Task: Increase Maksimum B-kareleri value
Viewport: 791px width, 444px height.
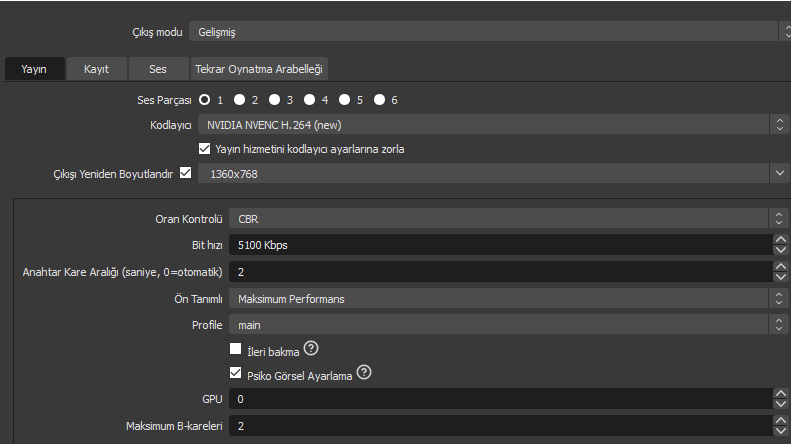Action: [x=780, y=420]
